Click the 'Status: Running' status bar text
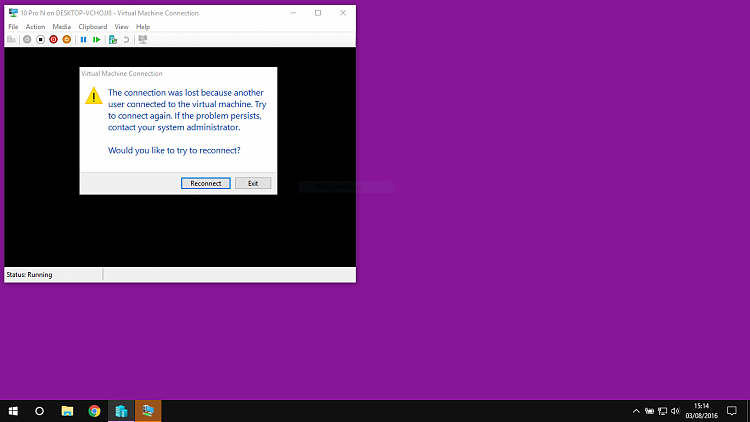The width and height of the screenshot is (750, 422). (29, 275)
